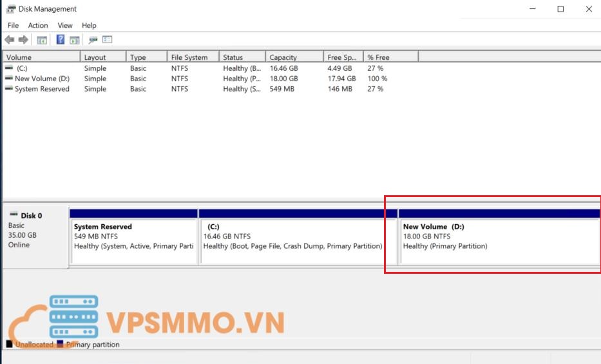
Task: Click the disk connect/rescan toolbar icon
Action: pos(93,40)
